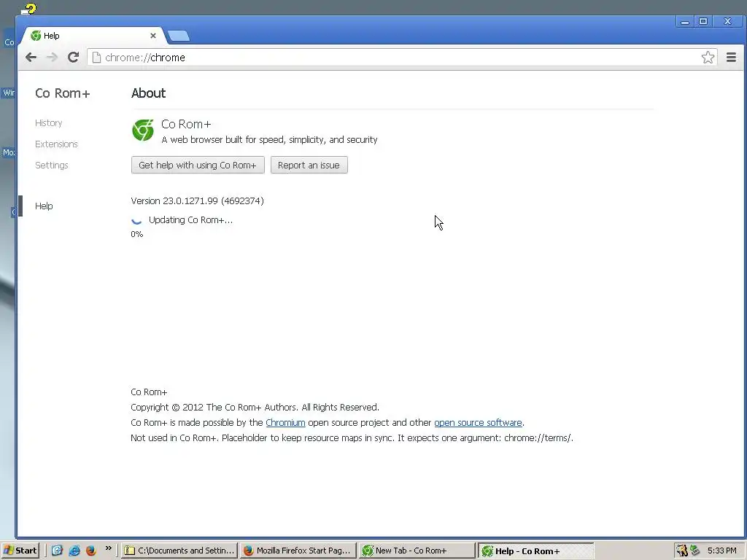Viewport: 747px width, 560px height.
Task: Open History in the sidebar
Action: [49, 122]
